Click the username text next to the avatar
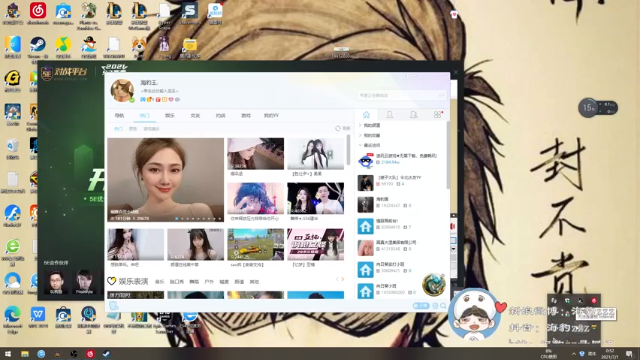640x360 pixels. coord(149,82)
